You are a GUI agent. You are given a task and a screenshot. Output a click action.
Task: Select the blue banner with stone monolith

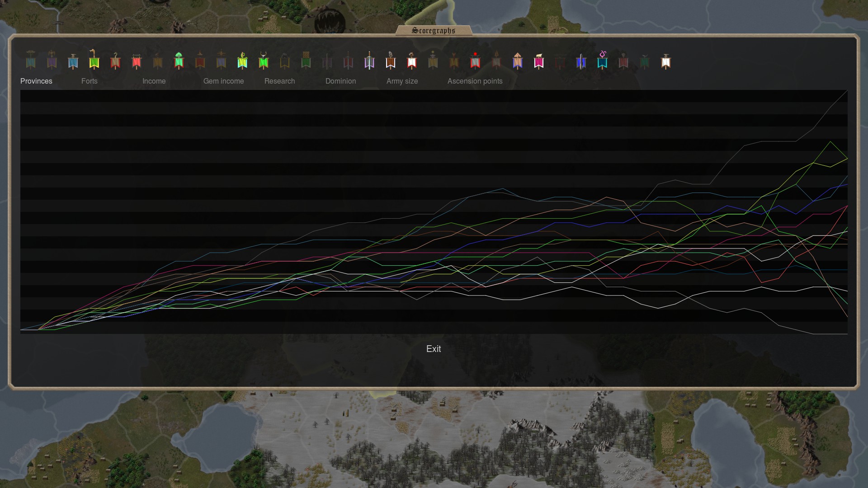click(x=581, y=61)
